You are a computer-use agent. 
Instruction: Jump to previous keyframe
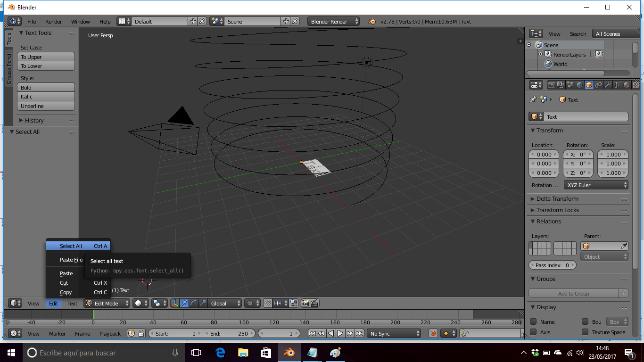pos(322,333)
